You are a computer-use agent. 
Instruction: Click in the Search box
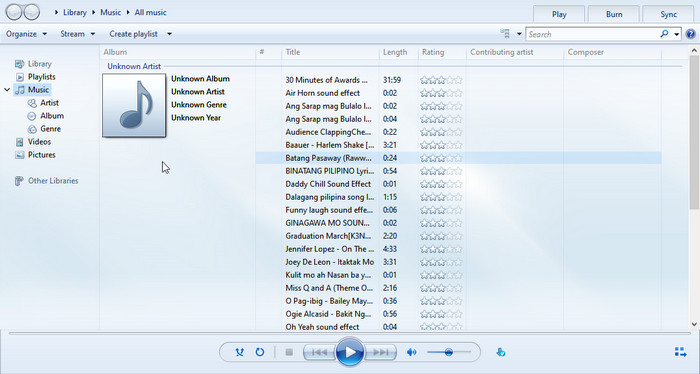pos(593,34)
